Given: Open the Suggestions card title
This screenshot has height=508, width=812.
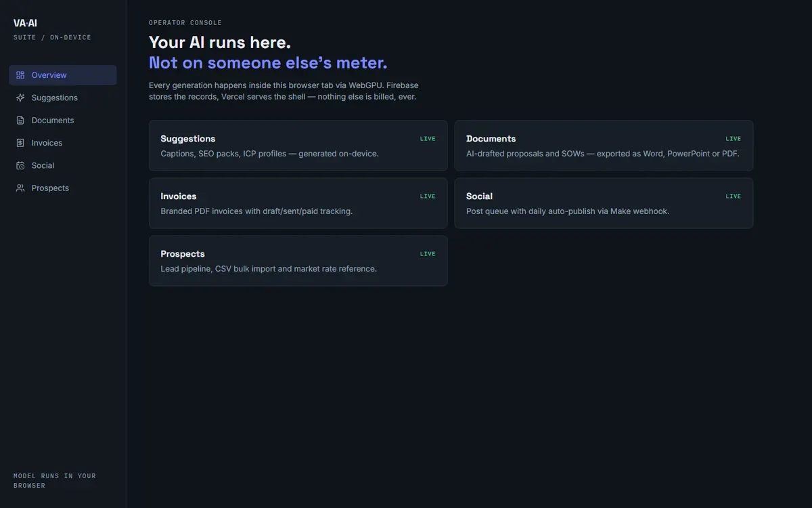Looking at the screenshot, I should tap(188, 139).
